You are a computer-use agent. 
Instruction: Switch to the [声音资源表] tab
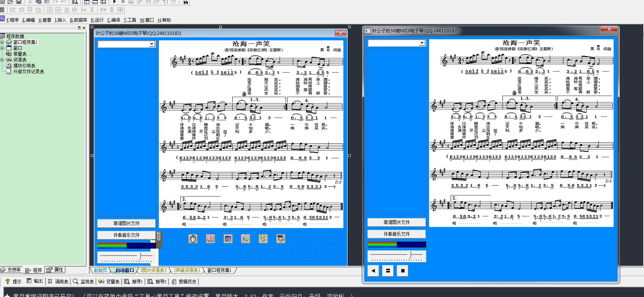[x=187, y=270]
